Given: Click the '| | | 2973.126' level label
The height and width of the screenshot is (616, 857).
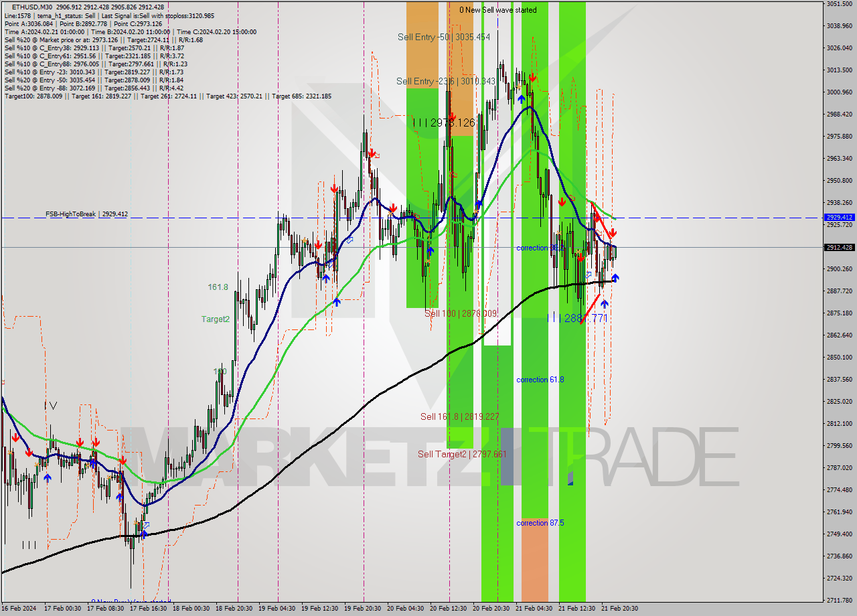Looking at the screenshot, I should [x=444, y=123].
